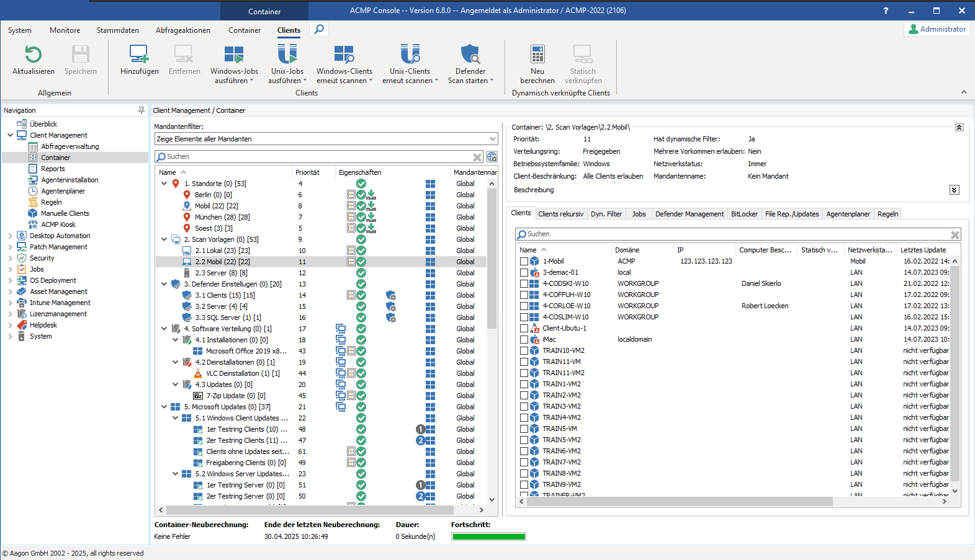Check the box for client 1-Mobil

tap(524, 262)
